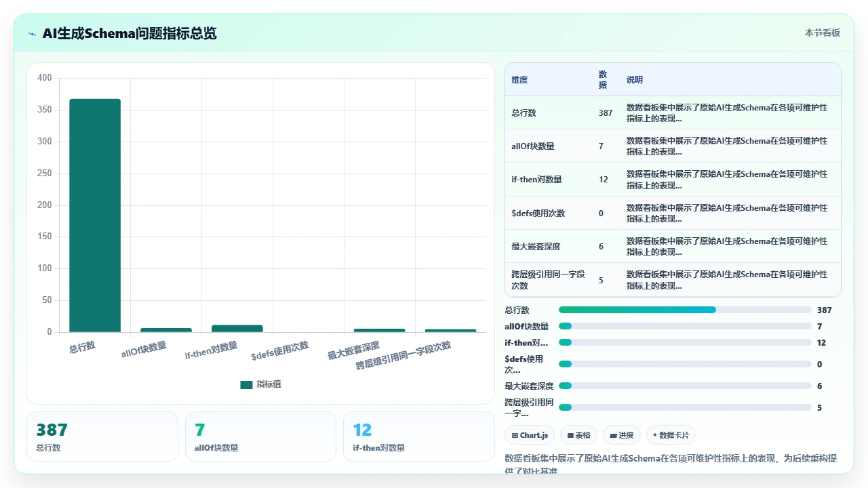This screenshot has width=868, height=488.
Task: Click the $defs使用次数 x-axis label
Action: point(280,351)
